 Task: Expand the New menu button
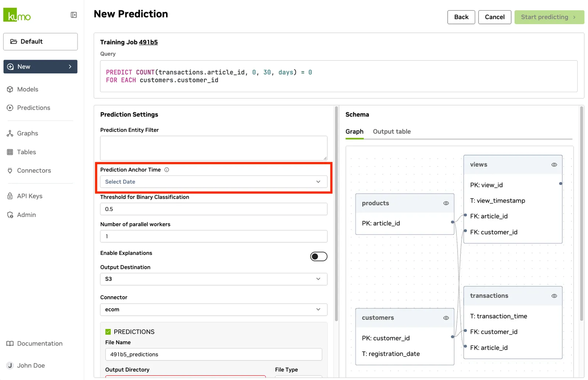tap(40, 66)
